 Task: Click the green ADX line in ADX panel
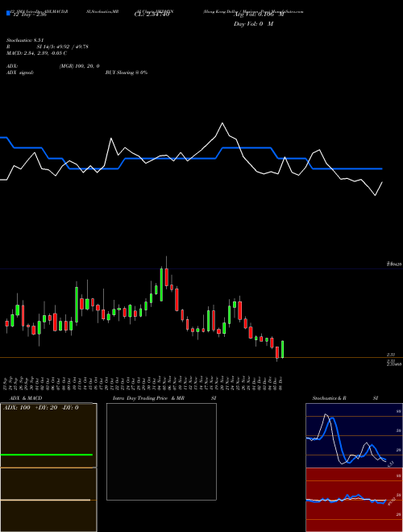[47, 455]
